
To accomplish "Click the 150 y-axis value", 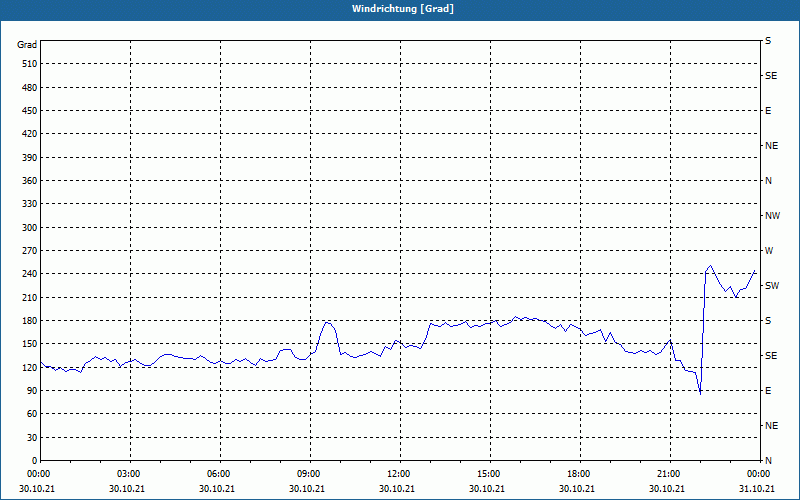I will point(30,344).
